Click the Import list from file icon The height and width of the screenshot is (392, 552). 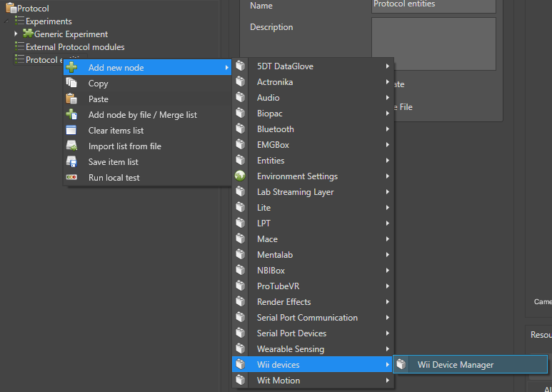tap(71, 146)
